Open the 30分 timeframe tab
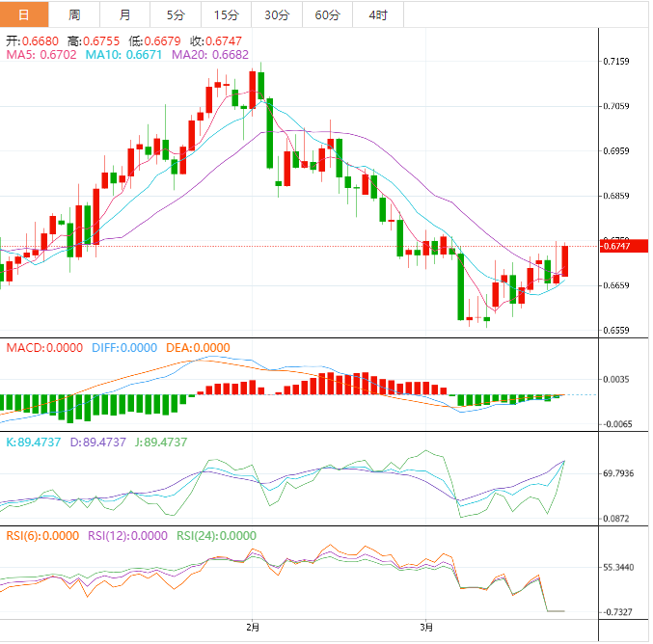This screenshot has height=644, width=653. (276, 14)
